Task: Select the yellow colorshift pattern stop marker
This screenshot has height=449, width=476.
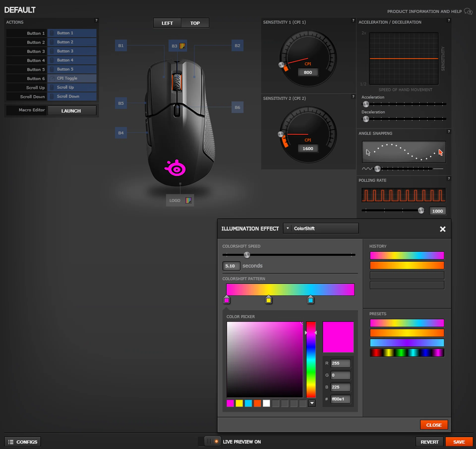Action: click(x=268, y=300)
